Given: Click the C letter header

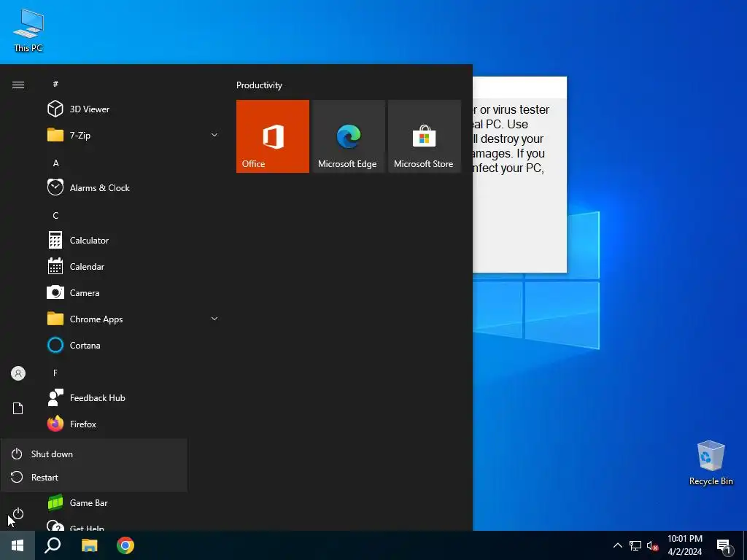Looking at the screenshot, I should [x=55, y=216].
